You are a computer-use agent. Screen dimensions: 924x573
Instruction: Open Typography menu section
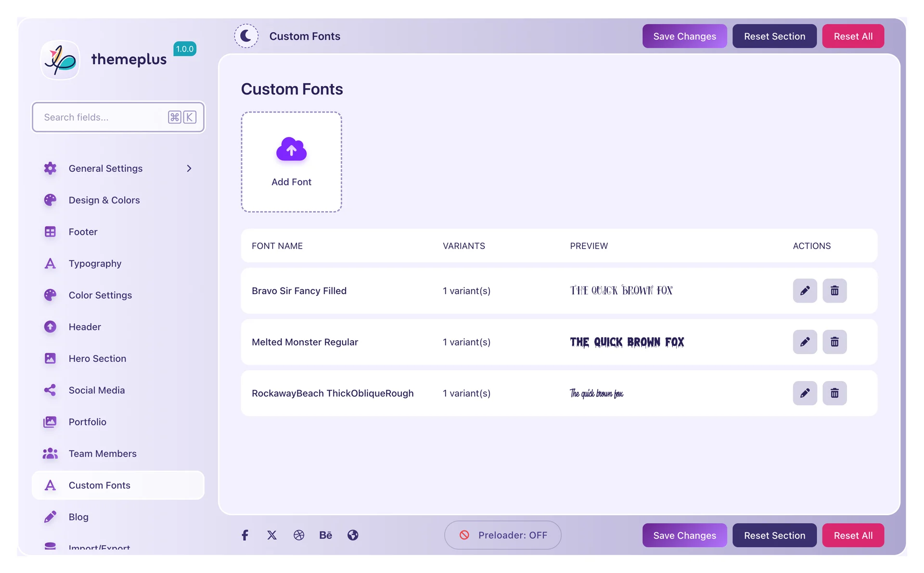(x=95, y=264)
